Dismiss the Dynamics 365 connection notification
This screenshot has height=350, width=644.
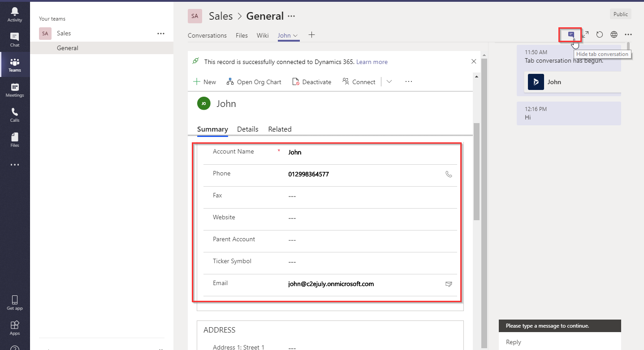coord(474,61)
